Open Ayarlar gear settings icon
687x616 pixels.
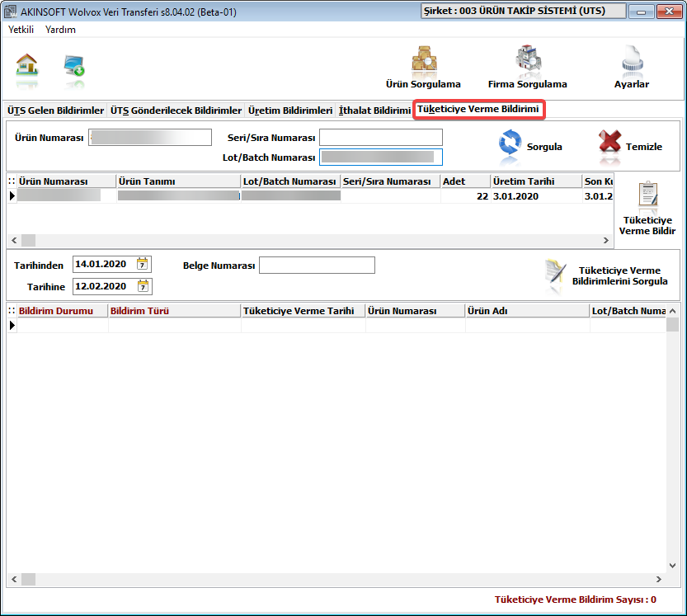point(633,59)
